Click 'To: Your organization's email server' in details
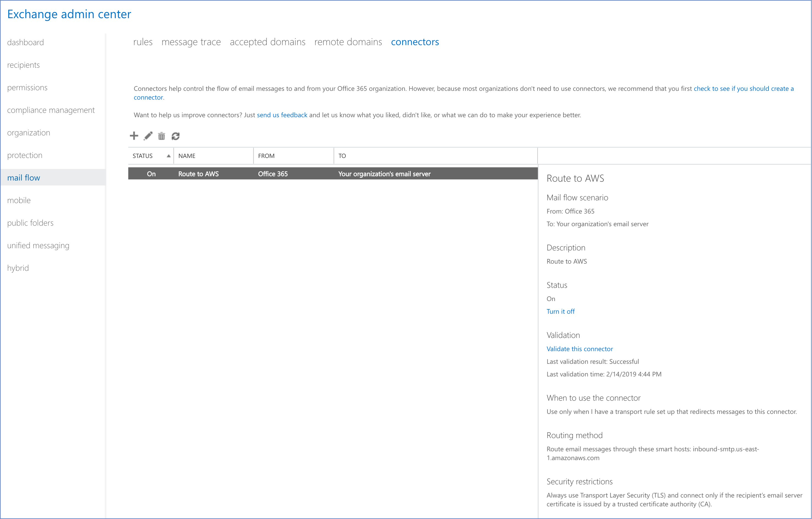812x519 pixels. pyautogui.click(x=597, y=224)
